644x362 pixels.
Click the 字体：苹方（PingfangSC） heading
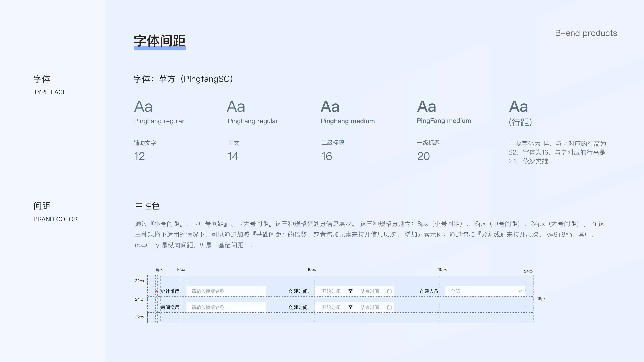point(184,79)
